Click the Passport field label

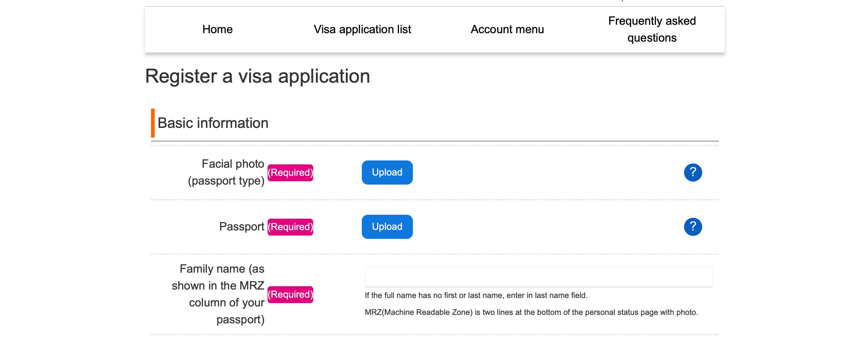[x=242, y=227]
